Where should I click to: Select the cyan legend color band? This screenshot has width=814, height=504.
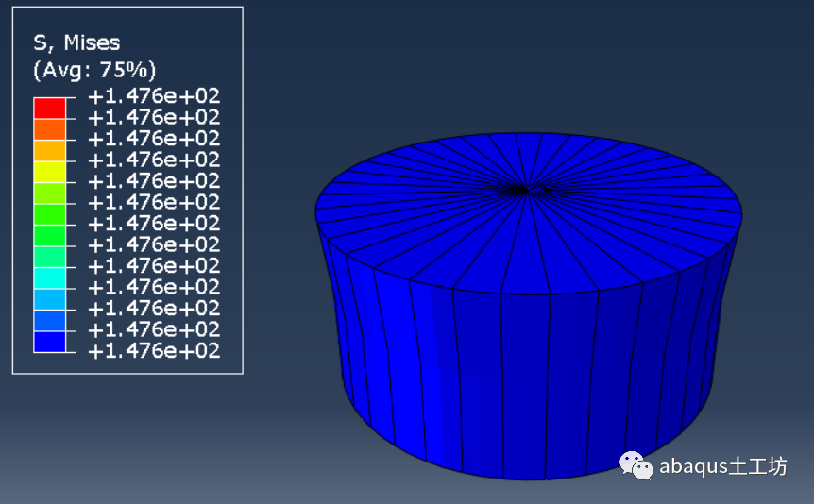coord(50,278)
